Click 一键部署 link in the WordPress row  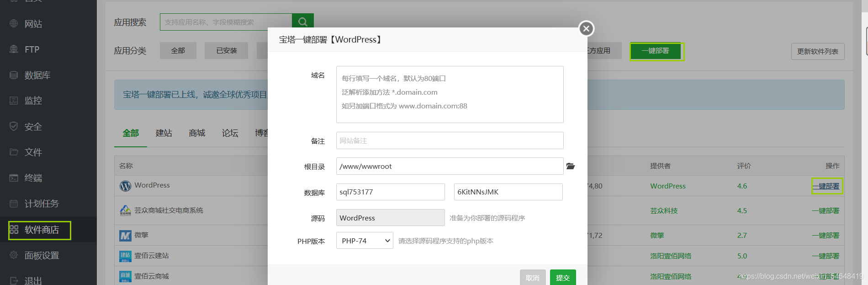tap(826, 186)
